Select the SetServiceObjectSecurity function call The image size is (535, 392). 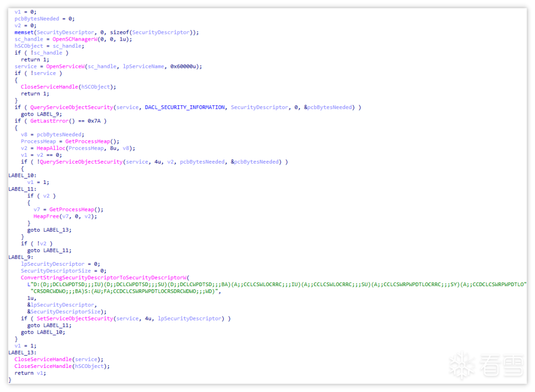click(75, 319)
